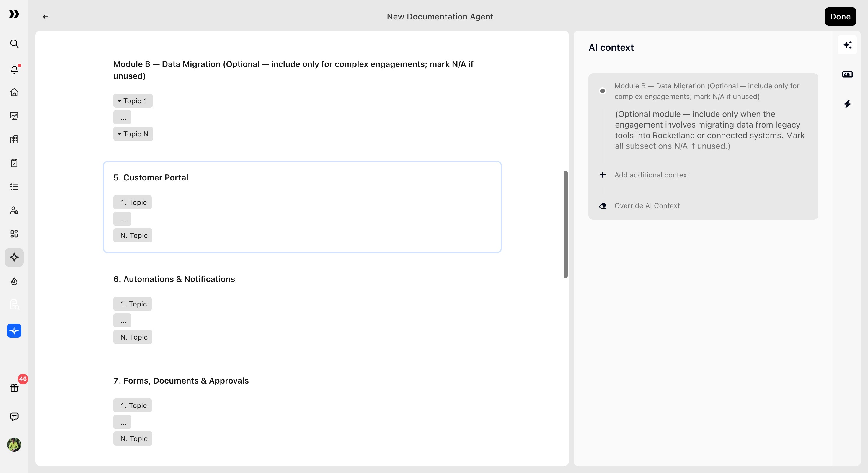Click the document vertical scrollbar thumb

[565, 224]
